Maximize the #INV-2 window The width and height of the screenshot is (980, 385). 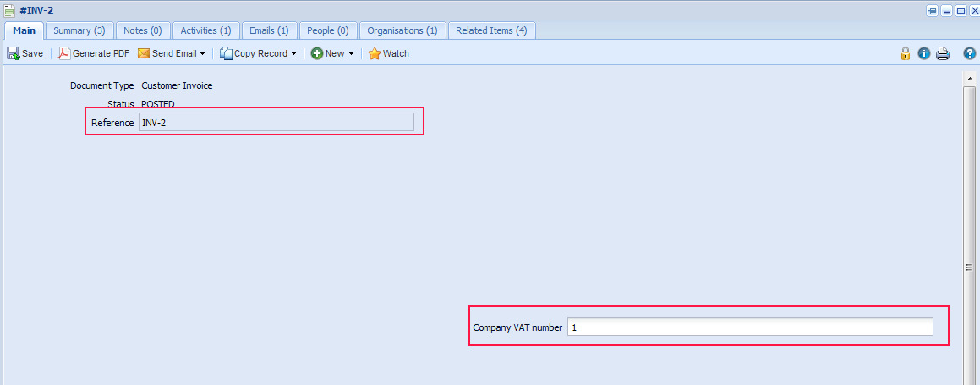pyautogui.click(x=961, y=10)
